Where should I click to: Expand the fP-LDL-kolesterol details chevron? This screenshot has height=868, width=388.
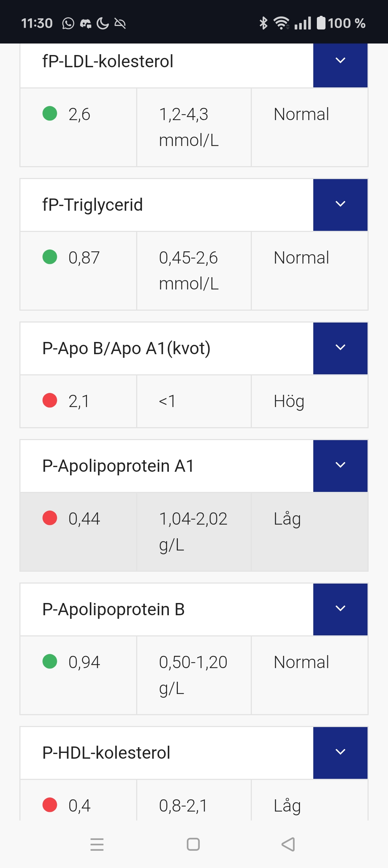(340, 61)
